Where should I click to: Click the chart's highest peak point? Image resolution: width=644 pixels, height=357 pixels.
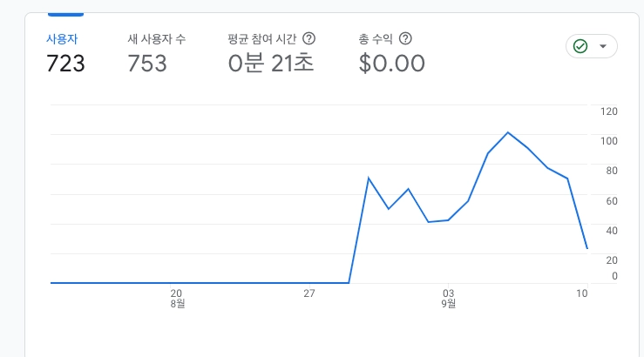[508, 132]
